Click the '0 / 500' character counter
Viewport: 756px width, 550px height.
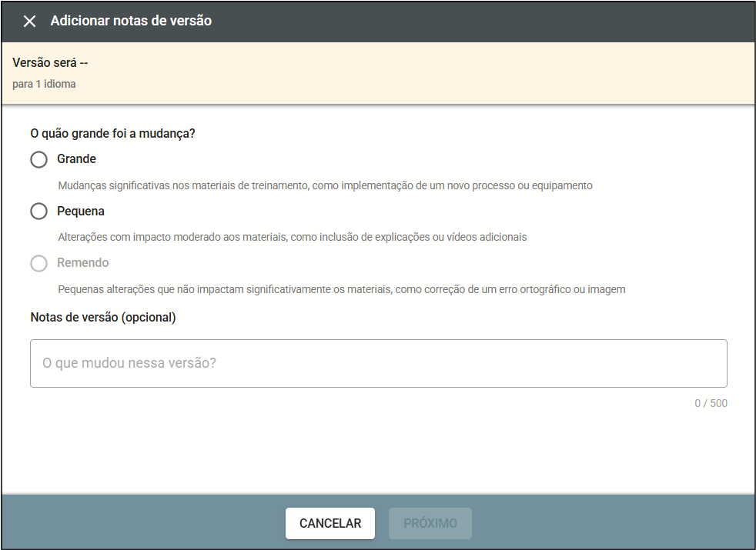pos(710,403)
